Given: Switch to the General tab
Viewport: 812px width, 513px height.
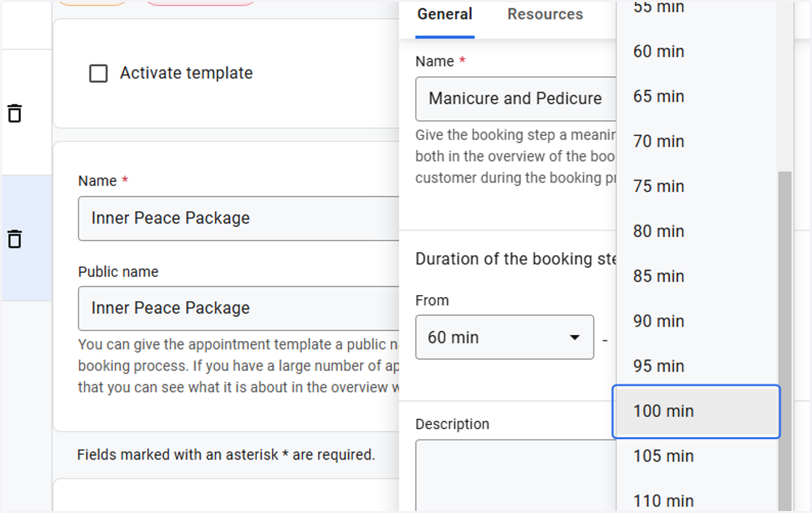Looking at the screenshot, I should (445, 14).
